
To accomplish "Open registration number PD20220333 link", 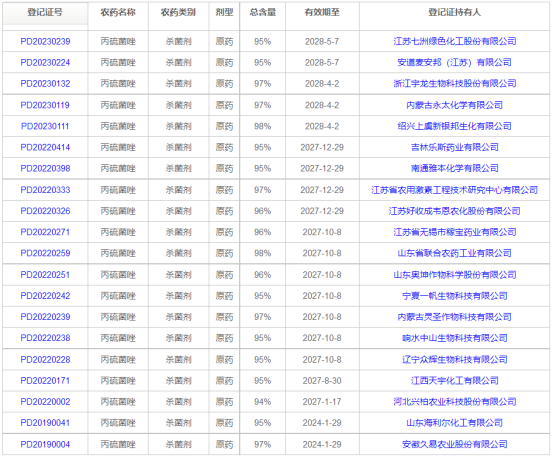I will pos(45,190).
